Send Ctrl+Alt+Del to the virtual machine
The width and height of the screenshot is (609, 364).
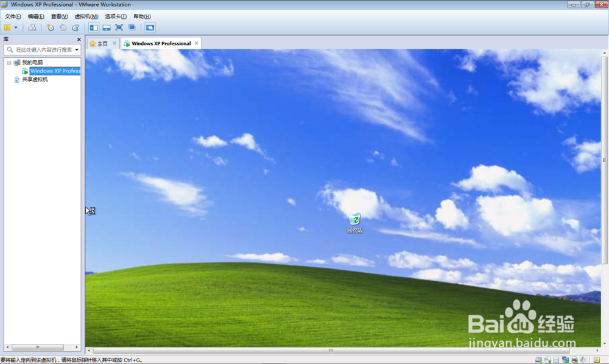click(x=32, y=27)
